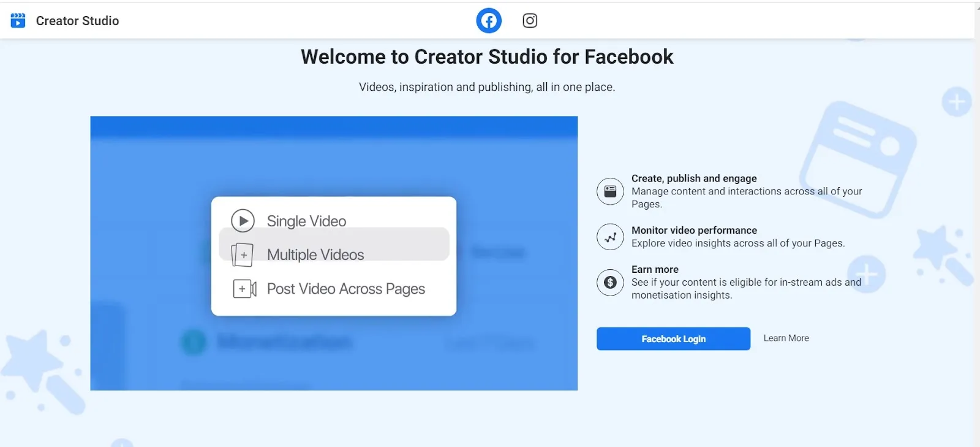The width and height of the screenshot is (980, 447).
Task: Click the 'Earn more' heading
Action: coord(655,269)
